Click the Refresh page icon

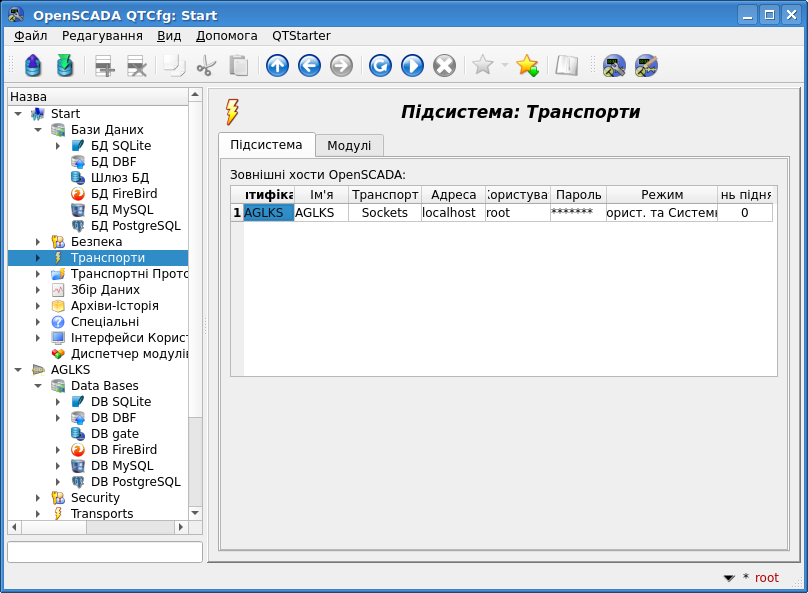pyautogui.click(x=380, y=66)
